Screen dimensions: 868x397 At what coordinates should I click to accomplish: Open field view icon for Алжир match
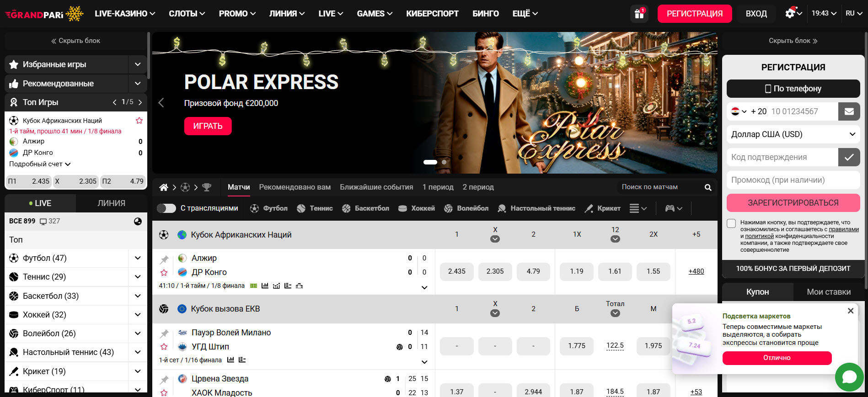click(254, 286)
